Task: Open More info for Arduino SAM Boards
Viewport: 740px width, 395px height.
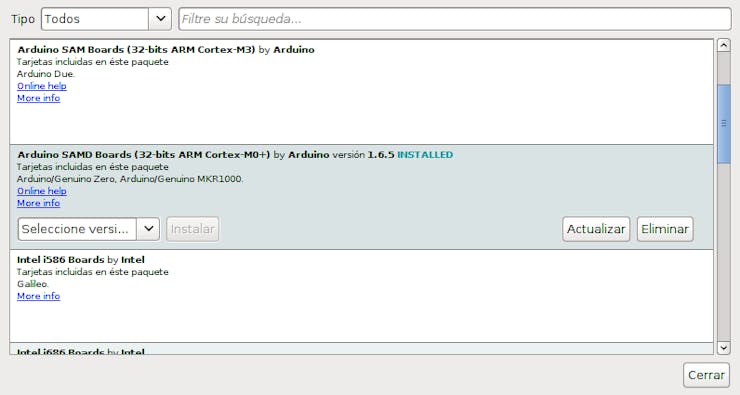Action: tap(39, 98)
